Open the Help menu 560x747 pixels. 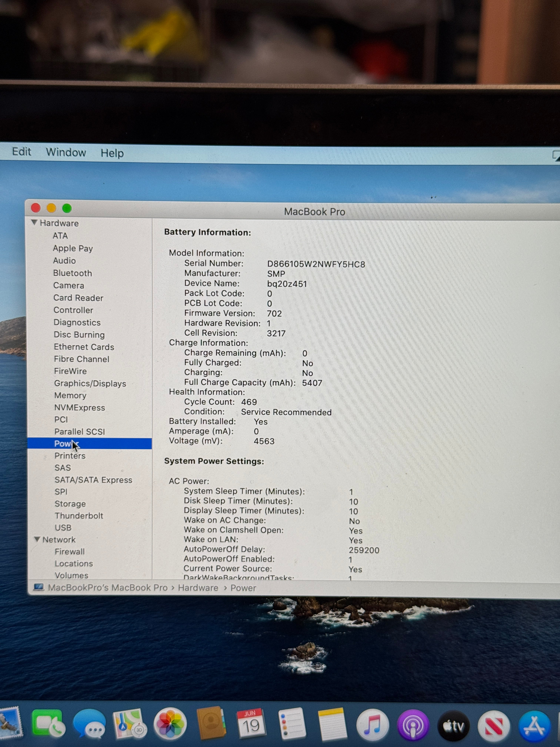112,153
